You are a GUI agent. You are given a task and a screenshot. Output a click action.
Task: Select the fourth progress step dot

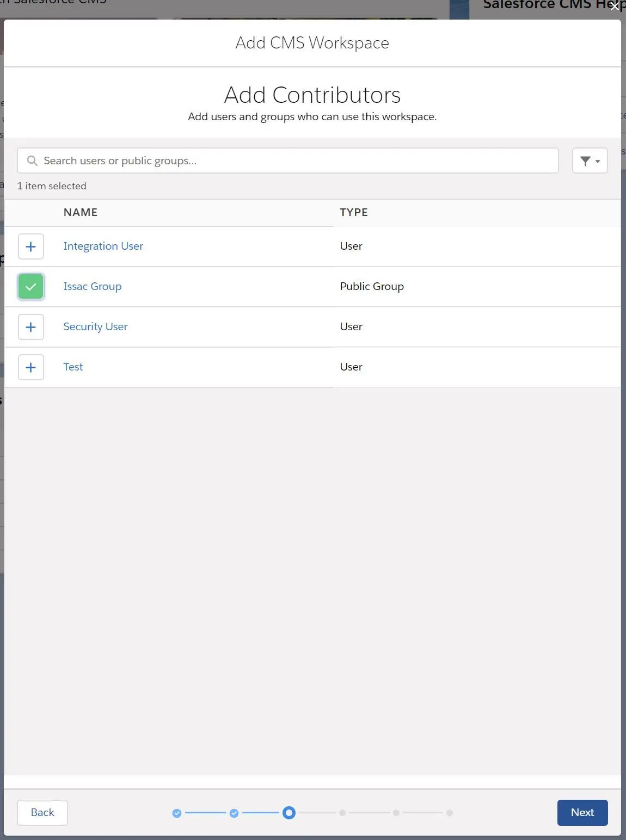[x=342, y=813]
